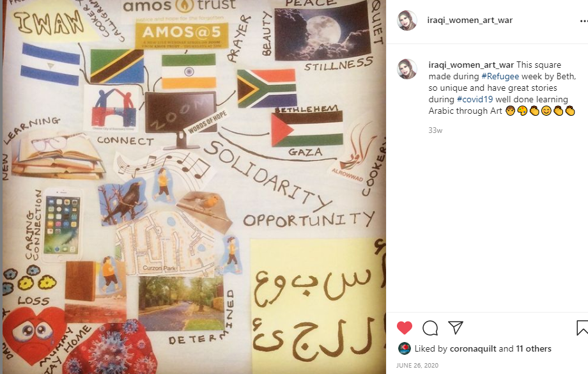Open iraqi_women_art_war profile avatar in header

click(407, 20)
